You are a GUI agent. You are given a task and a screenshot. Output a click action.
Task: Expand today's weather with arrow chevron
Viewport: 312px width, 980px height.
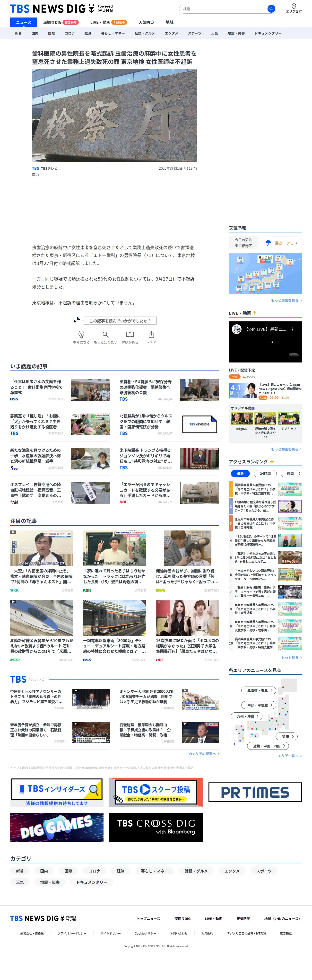tap(296, 243)
